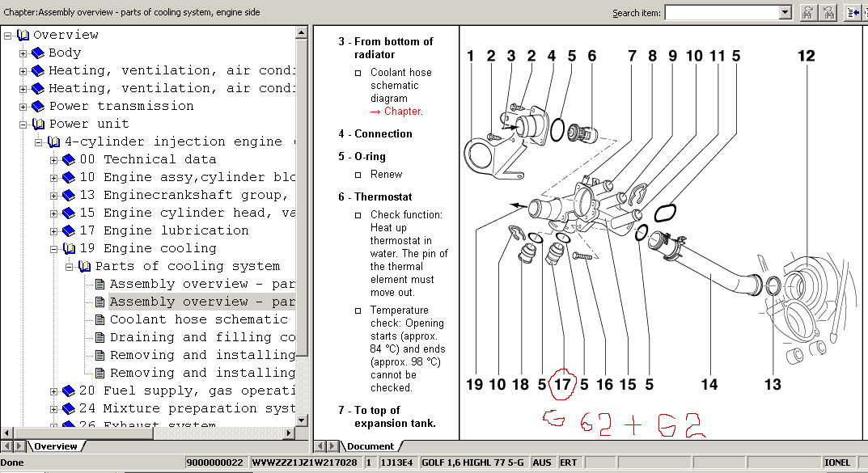Screen dimensions: 868x473
Task: Click the 20 Fuel supply book icon
Action: pos(69,391)
